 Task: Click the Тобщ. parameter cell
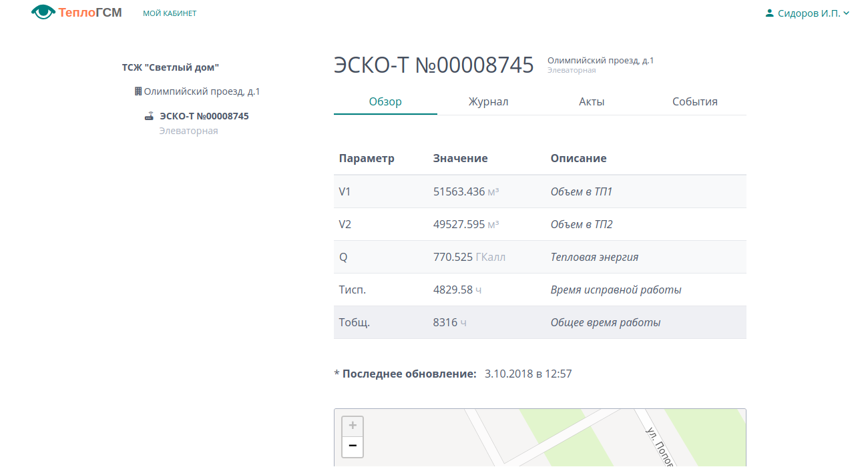[355, 322]
